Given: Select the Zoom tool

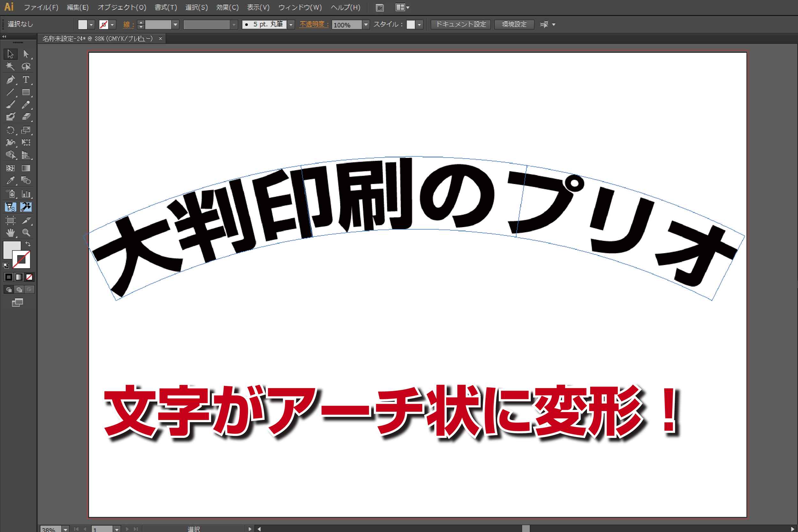Looking at the screenshot, I should coord(26,233).
